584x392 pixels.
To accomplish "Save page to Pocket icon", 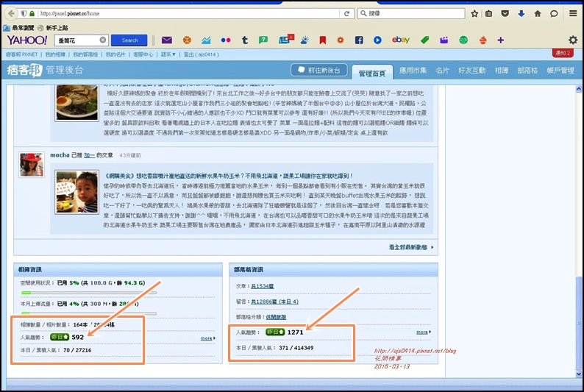I will click(x=505, y=13).
